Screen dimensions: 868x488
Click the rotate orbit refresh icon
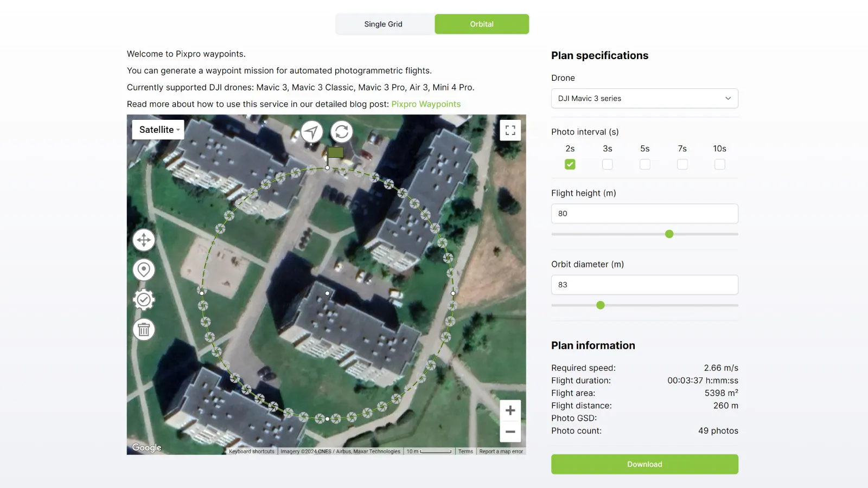[x=342, y=131]
